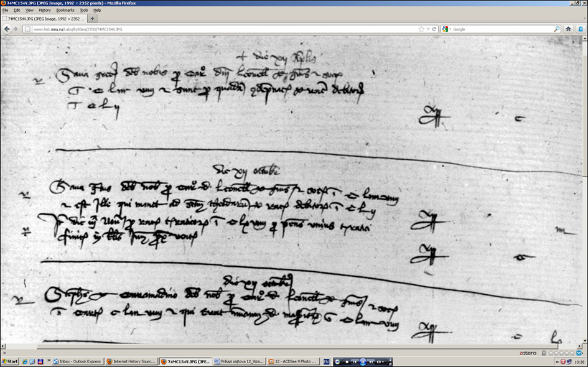Click the Internet Explorer quick launch icon
Screen dimensions: 588x367
click(x=26, y=361)
